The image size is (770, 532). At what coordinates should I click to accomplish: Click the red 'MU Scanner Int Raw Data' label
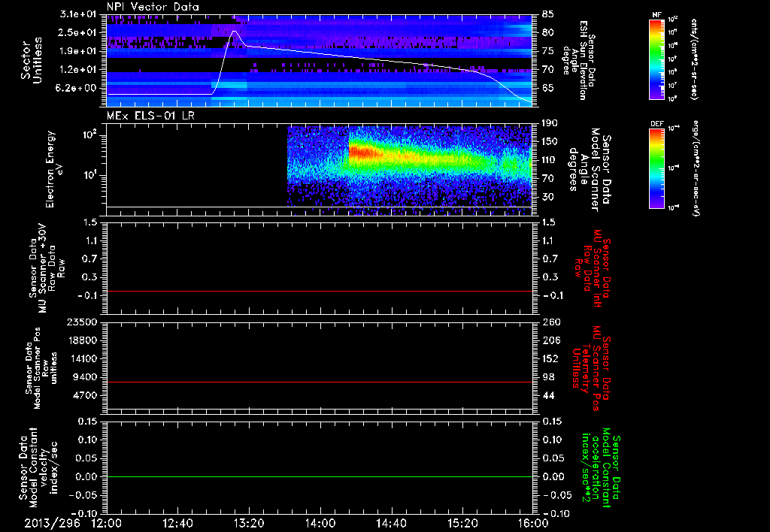pos(591,268)
